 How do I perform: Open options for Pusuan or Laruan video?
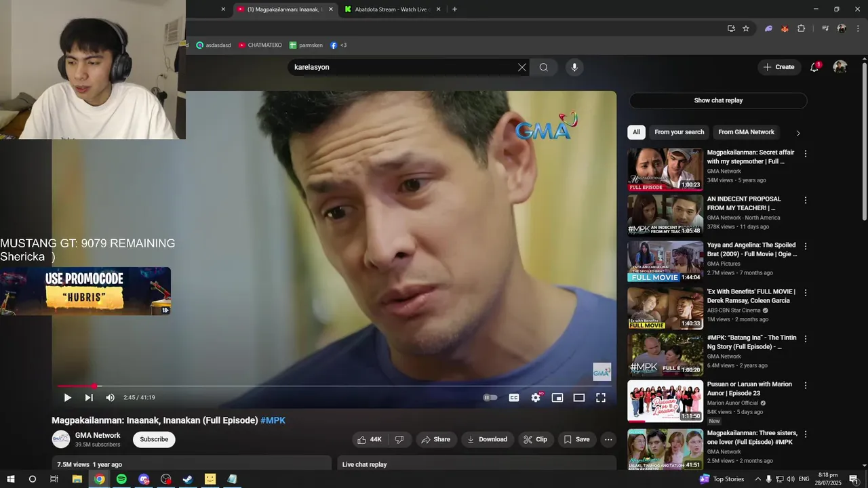tap(806, 386)
